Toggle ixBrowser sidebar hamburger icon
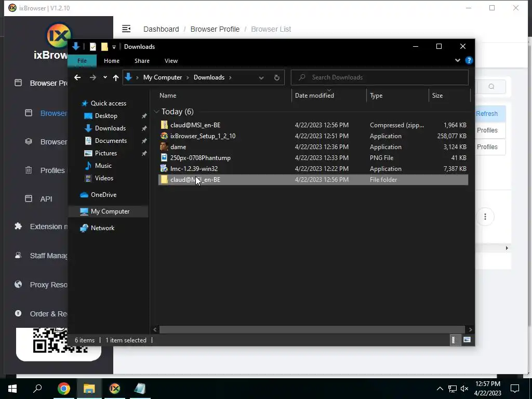Viewport: 532px width, 399px height. (126, 29)
